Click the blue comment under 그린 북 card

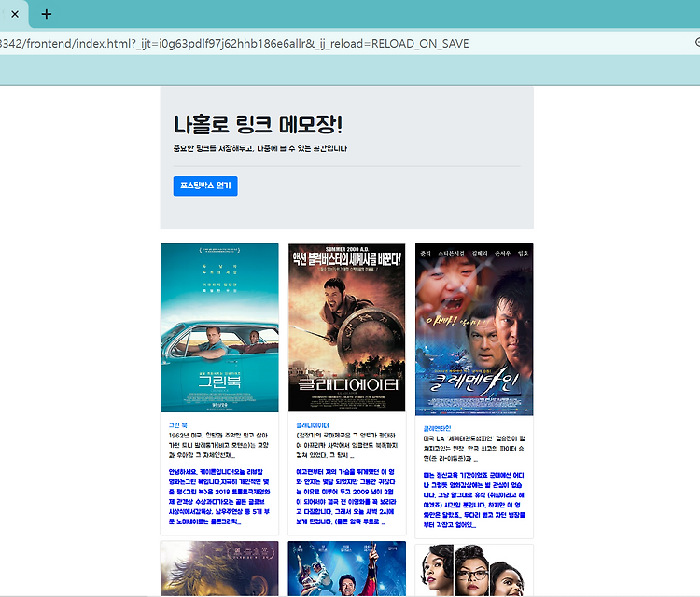219,496
